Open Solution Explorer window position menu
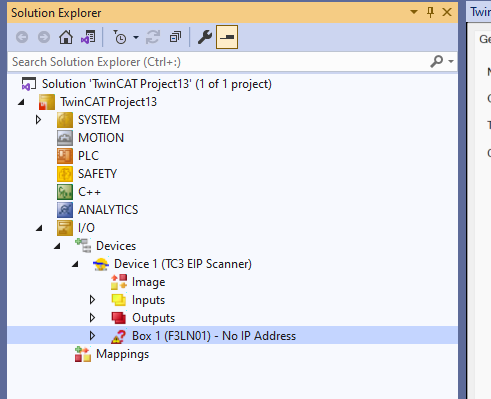Screen dimensions: 491x399 414,12
